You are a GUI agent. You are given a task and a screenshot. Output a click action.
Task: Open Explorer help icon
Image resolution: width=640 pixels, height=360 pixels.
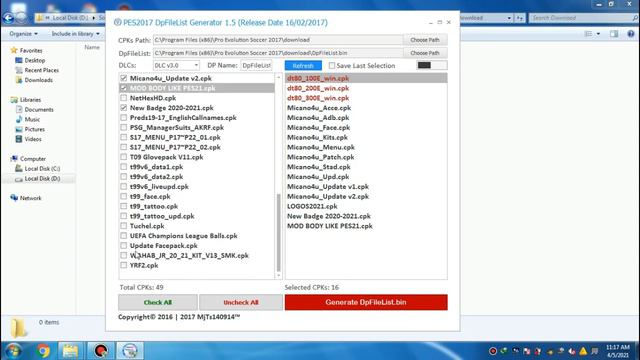[x=631, y=34]
